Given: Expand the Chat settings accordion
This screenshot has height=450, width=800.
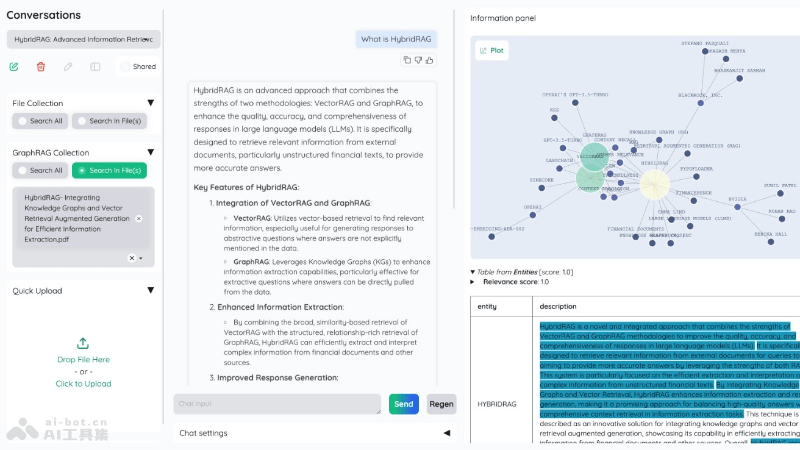Looking at the screenshot, I should (446, 433).
